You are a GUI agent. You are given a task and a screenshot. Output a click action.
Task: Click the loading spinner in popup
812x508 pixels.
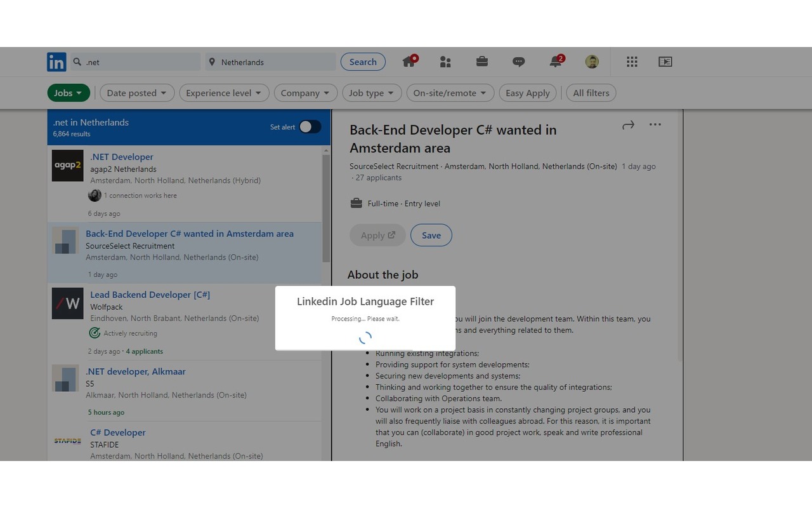coord(365,338)
